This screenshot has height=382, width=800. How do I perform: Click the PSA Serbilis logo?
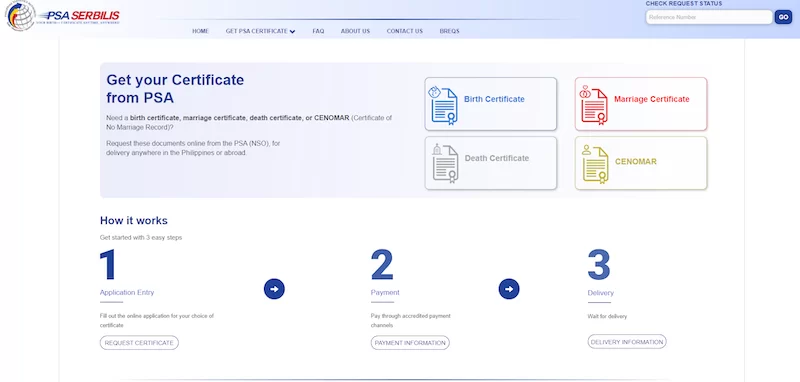click(x=63, y=16)
